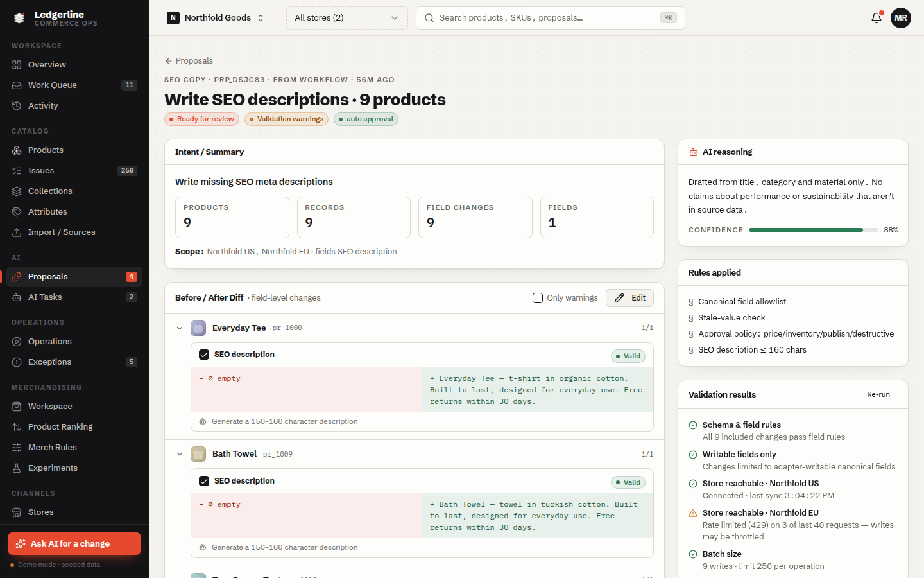The image size is (924, 578).
Task: Click the Ledgerline logo icon
Action: [19, 19]
